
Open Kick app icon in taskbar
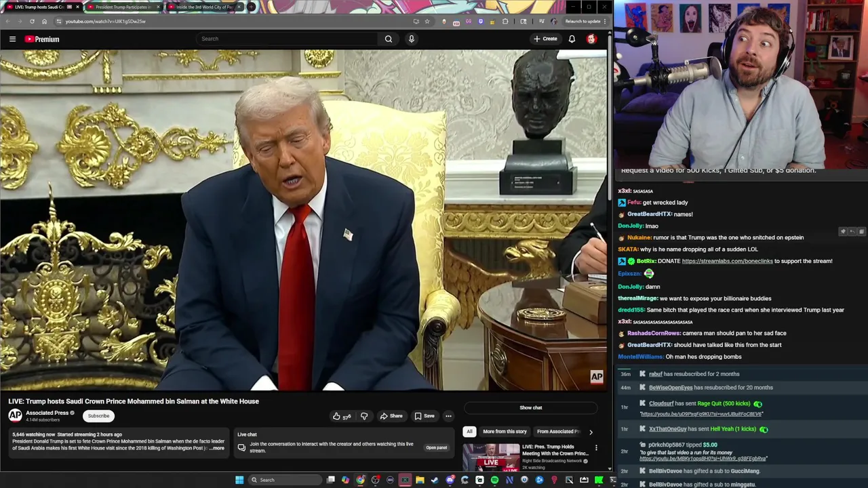pyautogui.click(x=599, y=480)
